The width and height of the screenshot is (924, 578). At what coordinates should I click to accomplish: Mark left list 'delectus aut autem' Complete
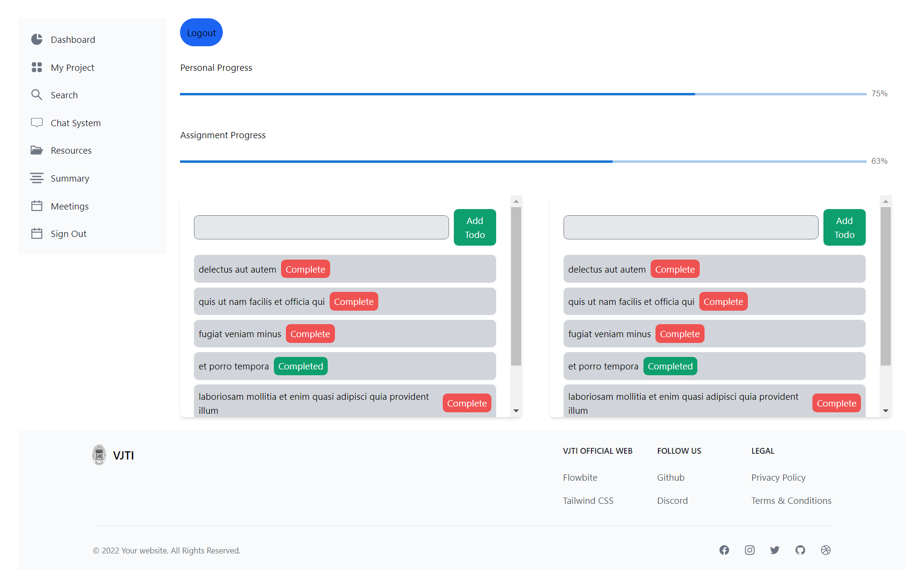(x=305, y=269)
